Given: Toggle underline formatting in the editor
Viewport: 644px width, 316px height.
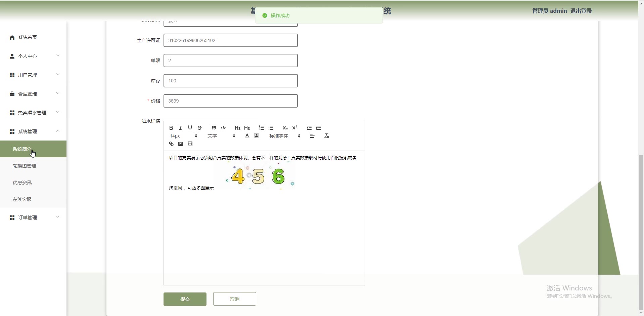Looking at the screenshot, I should coord(190,128).
